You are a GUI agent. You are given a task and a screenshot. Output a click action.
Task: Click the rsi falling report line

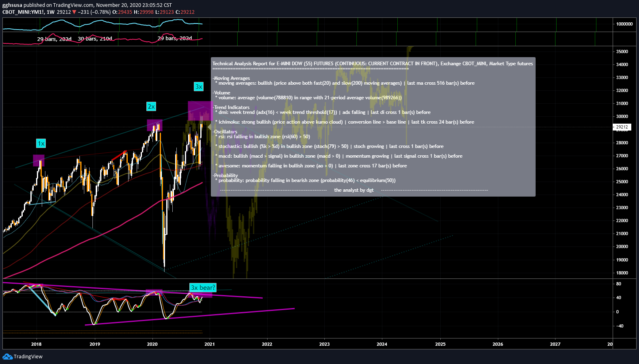[x=262, y=137]
